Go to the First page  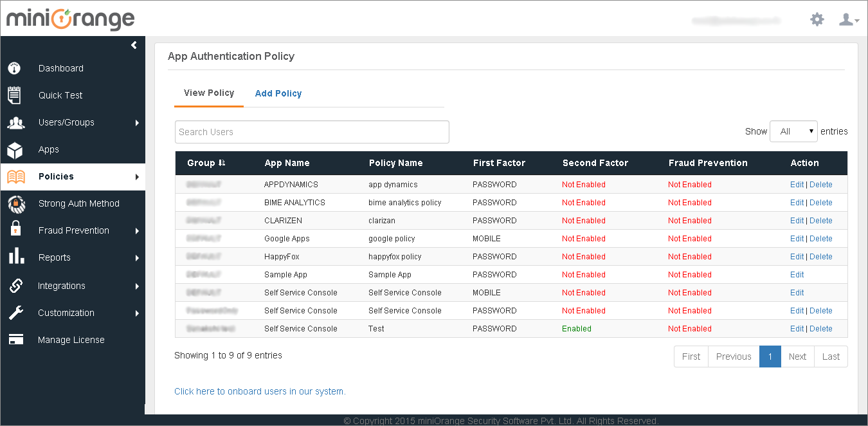click(691, 357)
